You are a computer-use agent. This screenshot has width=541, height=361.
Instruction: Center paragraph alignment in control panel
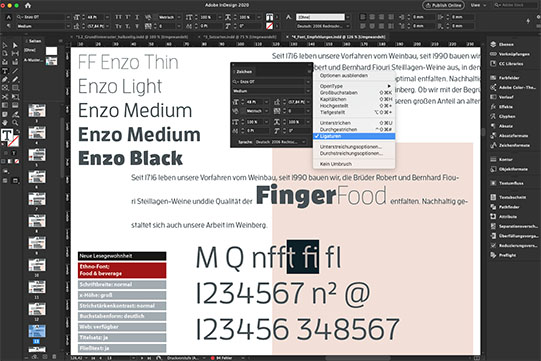[372, 17]
